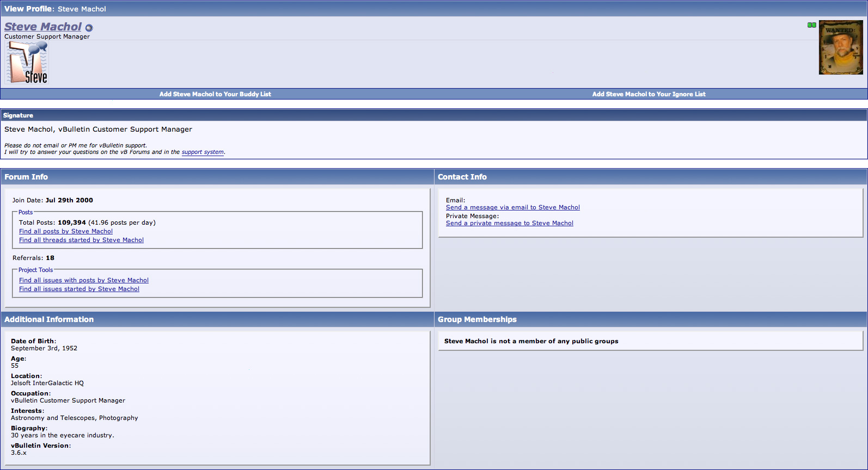Click the signature line naming vBulletin Customer Support Manager
The image size is (868, 470).
[x=98, y=129]
